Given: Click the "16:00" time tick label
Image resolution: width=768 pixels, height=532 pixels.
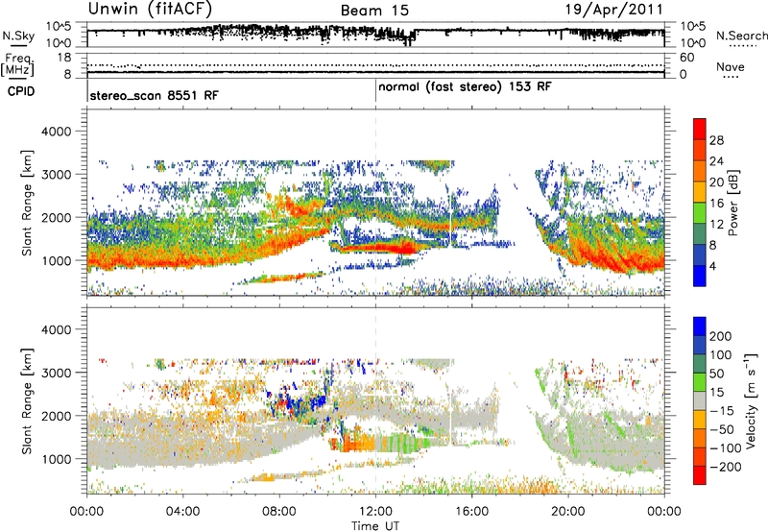Looking at the screenshot, I should 472,512.
